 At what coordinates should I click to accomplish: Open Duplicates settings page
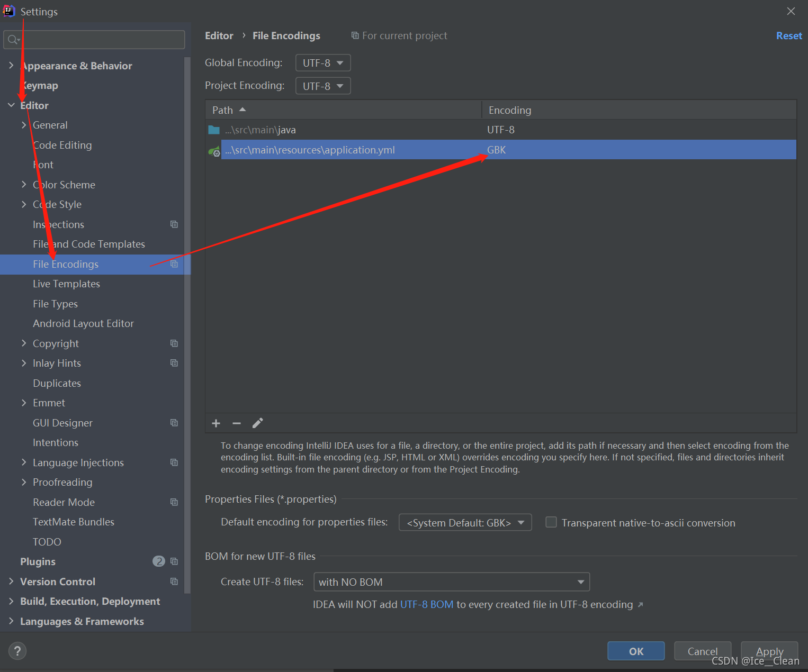[57, 383]
